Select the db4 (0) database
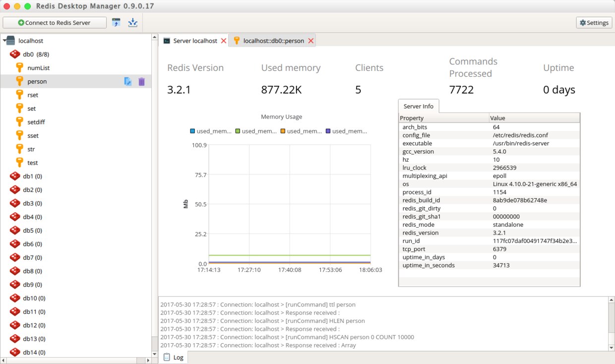 [x=32, y=217]
